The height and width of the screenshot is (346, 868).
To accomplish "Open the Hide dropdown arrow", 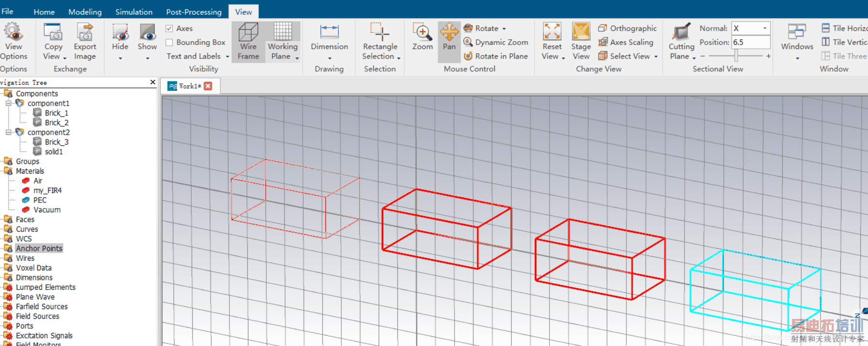I will coord(120,59).
